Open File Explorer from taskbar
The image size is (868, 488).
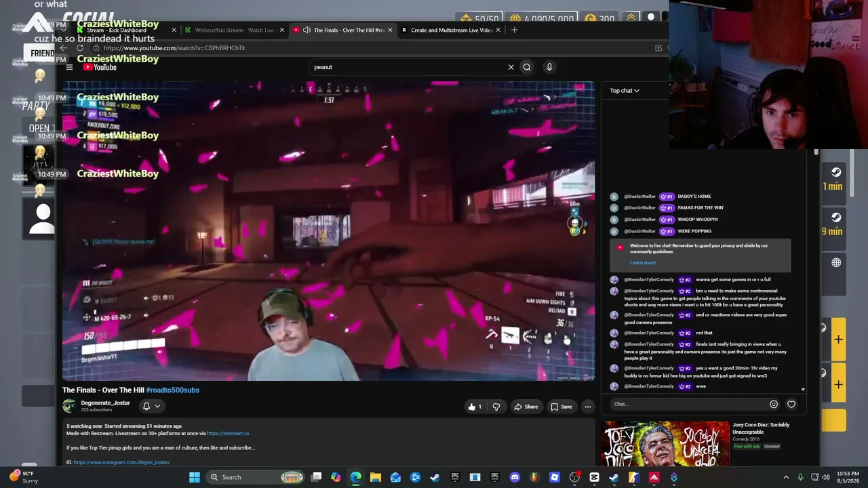pyautogui.click(x=376, y=477)
